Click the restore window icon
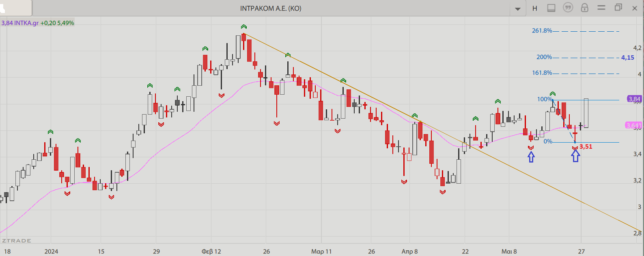Screen dimensions: 644x256 (618, 8)
